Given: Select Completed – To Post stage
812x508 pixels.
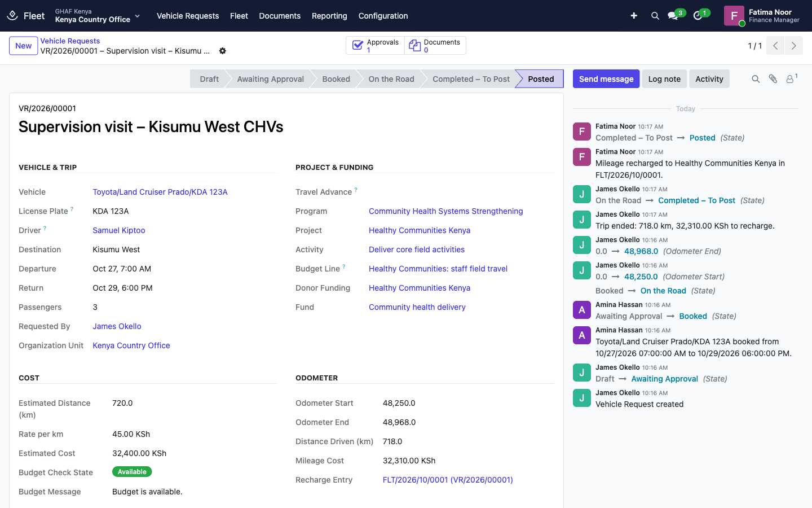Looking at the screenshot, I should tap(471, 79).
